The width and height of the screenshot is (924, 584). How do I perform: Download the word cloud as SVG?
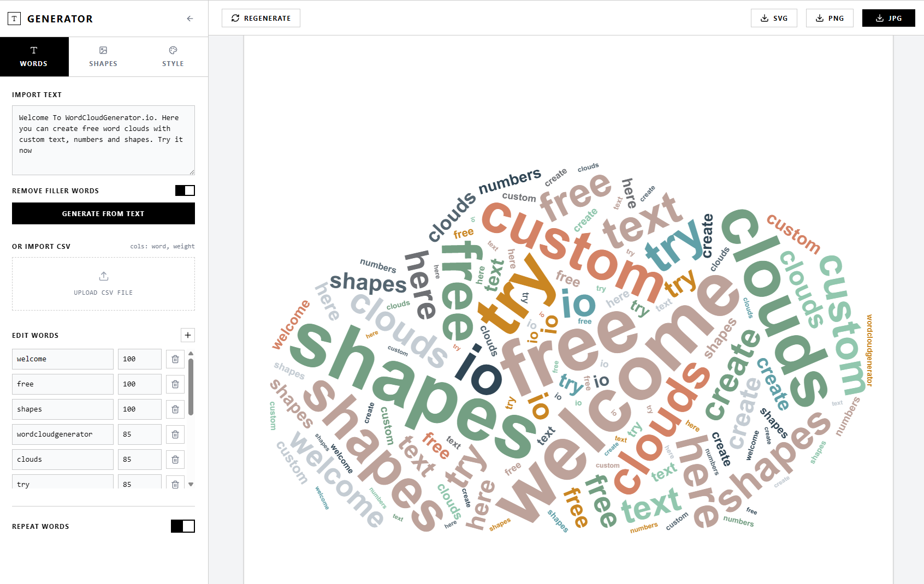pyautogui.click(x=774, y=17)
